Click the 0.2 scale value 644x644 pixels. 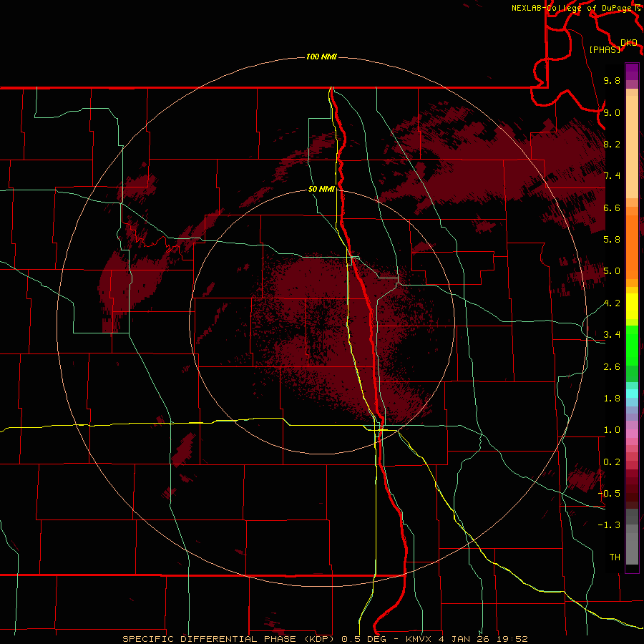click(x=612, y=462)
